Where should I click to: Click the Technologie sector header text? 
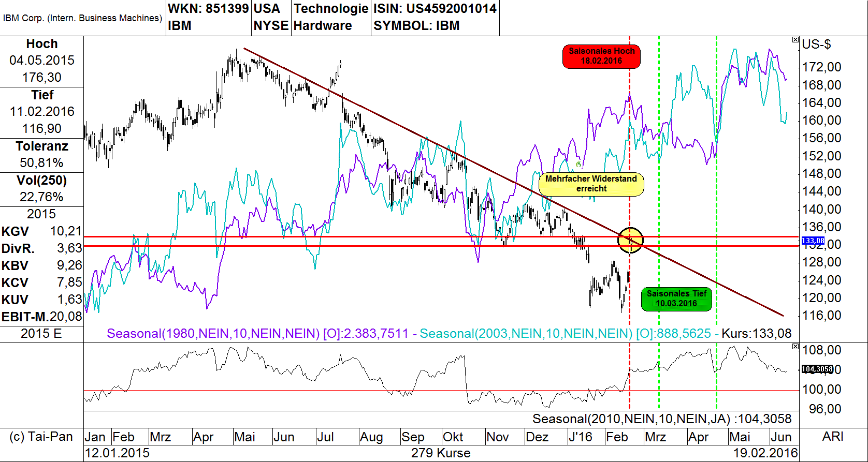pos(331,9)
